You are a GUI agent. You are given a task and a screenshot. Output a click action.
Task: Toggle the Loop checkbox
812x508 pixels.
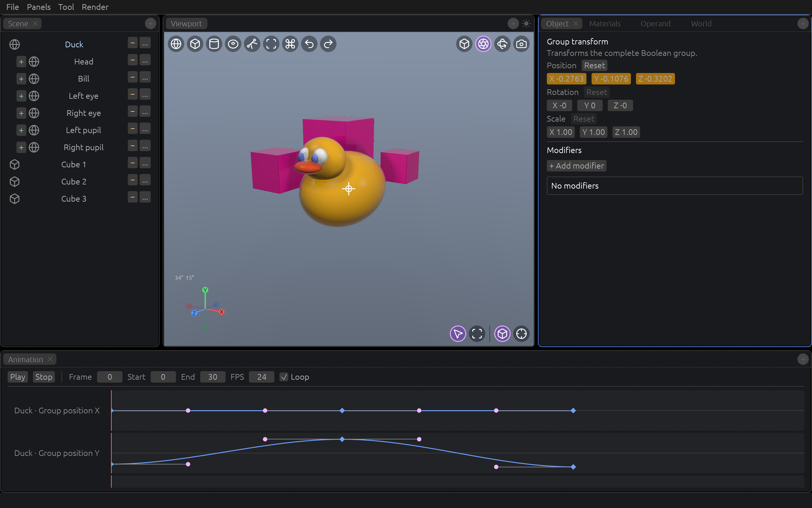click(284, 377)
